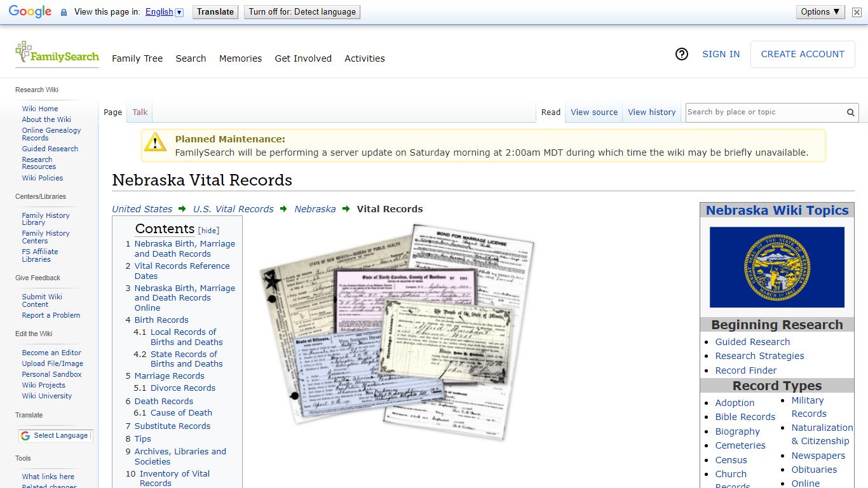Open Wiki Policies link
Viewport: 868px width, 488px height.
(43, 178)
